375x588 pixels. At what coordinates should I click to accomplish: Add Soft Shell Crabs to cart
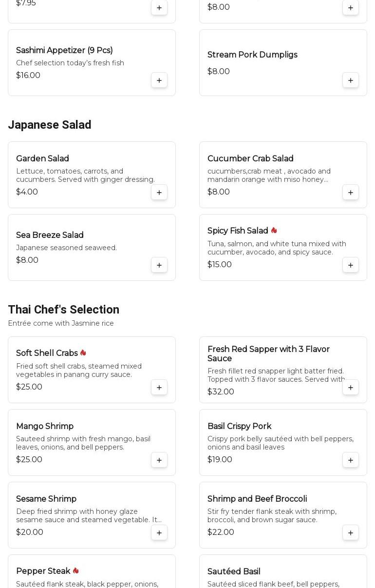(x=159, y=387)
